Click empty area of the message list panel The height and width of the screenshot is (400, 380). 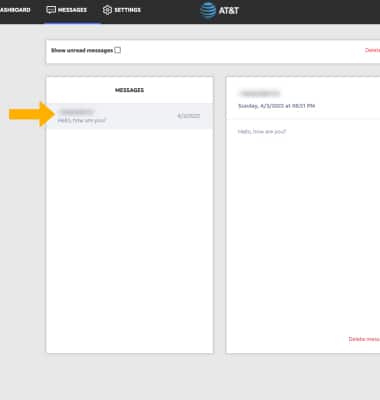129,240
